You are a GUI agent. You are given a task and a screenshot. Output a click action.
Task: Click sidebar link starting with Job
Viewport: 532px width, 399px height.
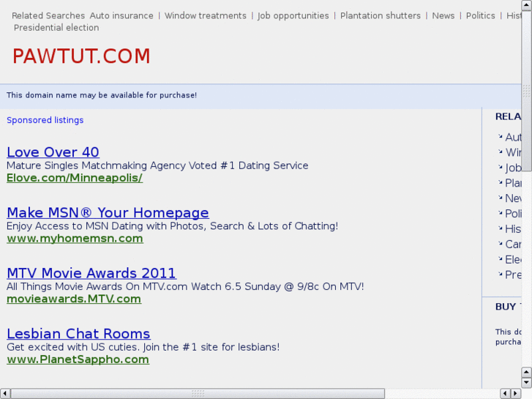tap(513, 168)
